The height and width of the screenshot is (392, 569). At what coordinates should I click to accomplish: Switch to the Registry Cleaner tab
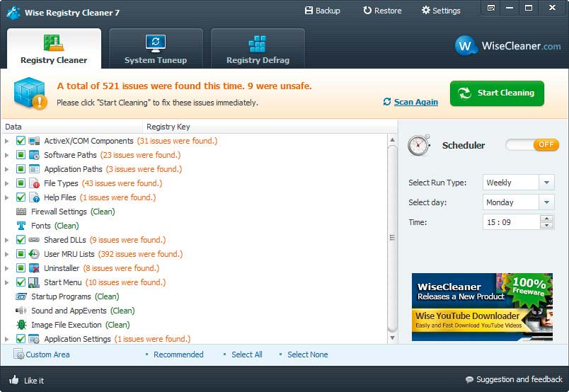(x=54, y=49)
